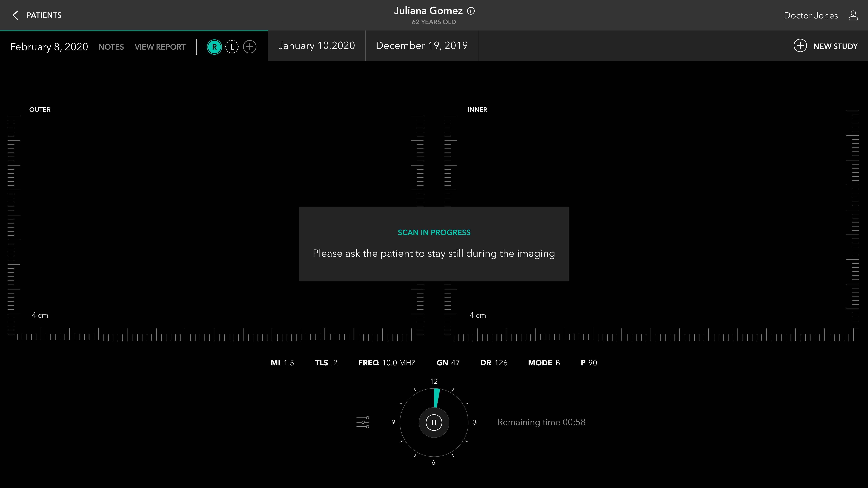
Task: Select the L (left) side toggle
Action: 232,47
